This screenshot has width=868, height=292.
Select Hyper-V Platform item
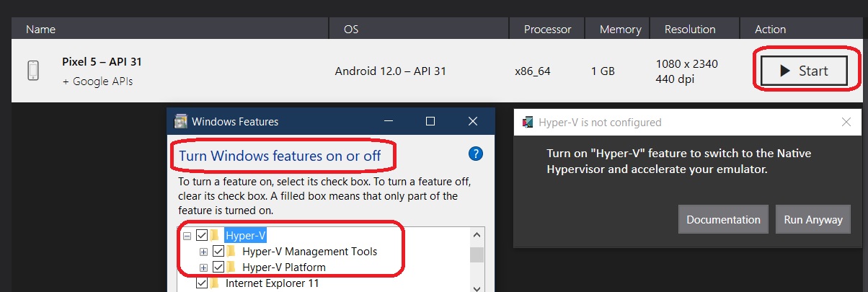[x=283, y=267]
